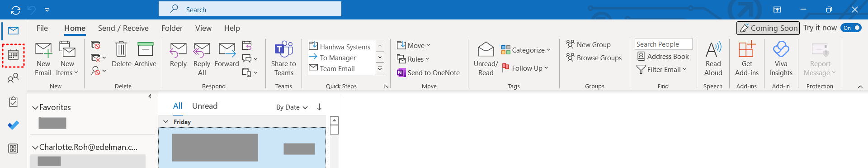Open the Follow Up flag menu
This screenshot has width=868, height=168.
point(525,68)
